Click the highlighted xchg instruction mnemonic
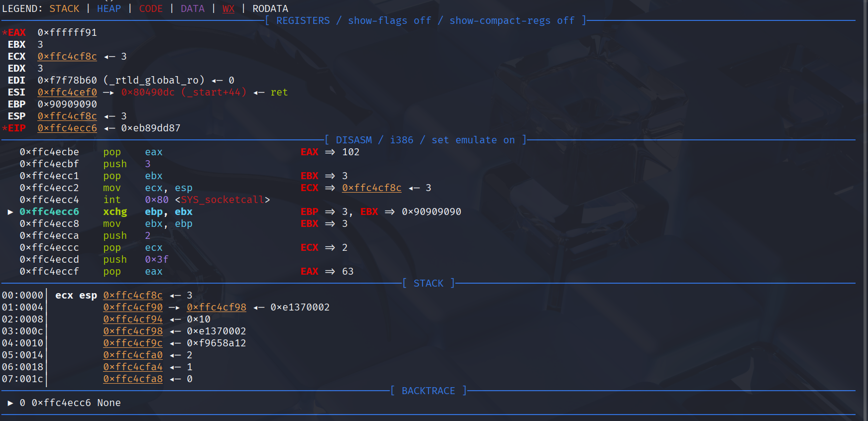 [115, 212]
